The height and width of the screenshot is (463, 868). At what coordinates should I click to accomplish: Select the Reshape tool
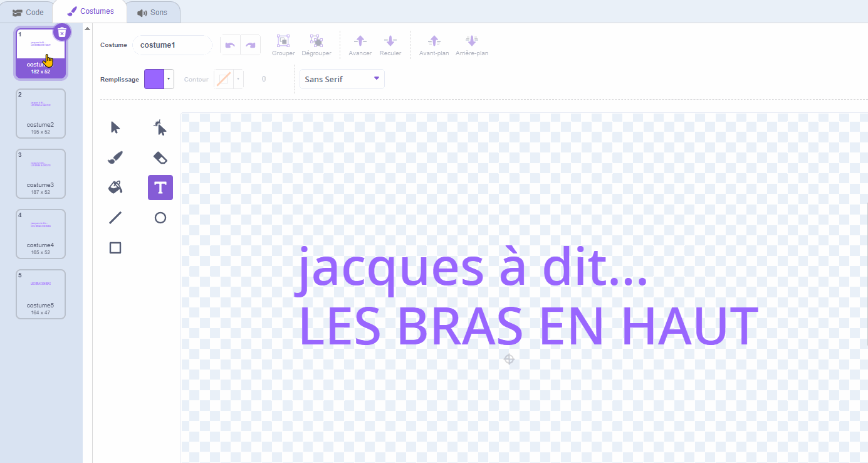point(160,128)
